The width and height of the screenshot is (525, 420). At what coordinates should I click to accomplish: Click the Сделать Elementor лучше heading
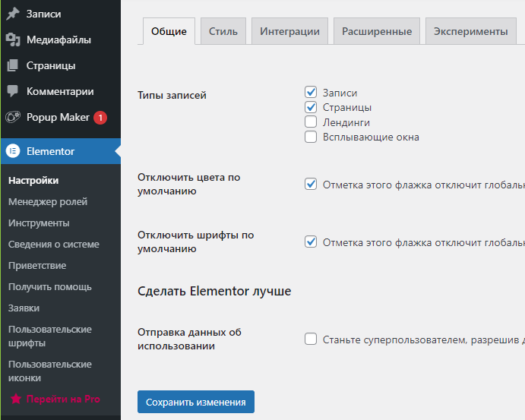coord(214,291)
